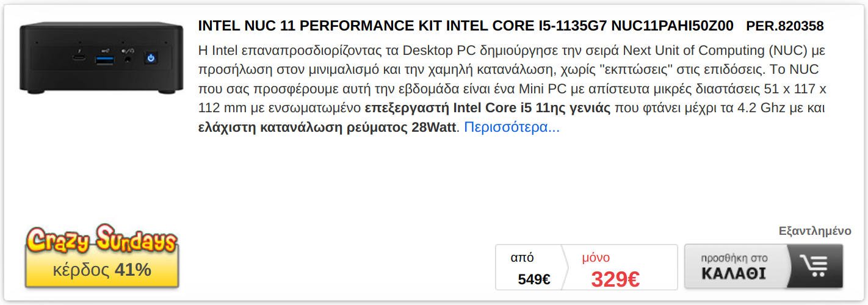Click the blue USB port on the NUC image

[104, 59]
